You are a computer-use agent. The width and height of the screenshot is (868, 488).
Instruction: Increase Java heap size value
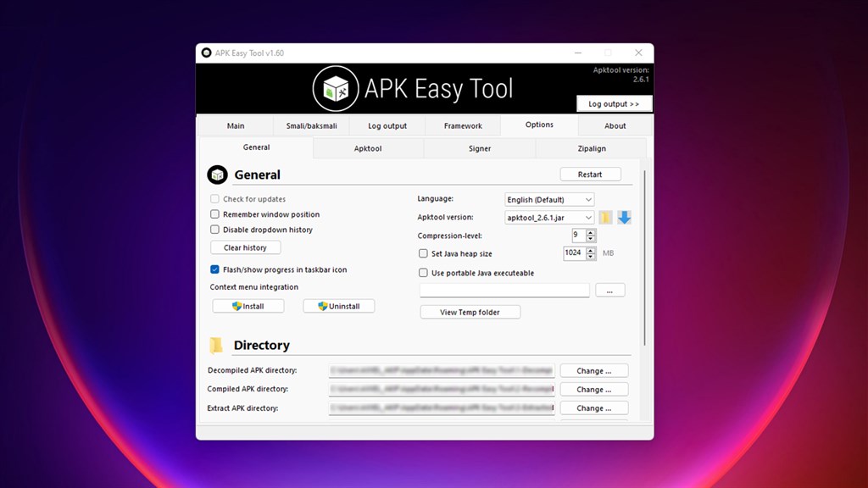pyautogui.click(x=591, y=250)
